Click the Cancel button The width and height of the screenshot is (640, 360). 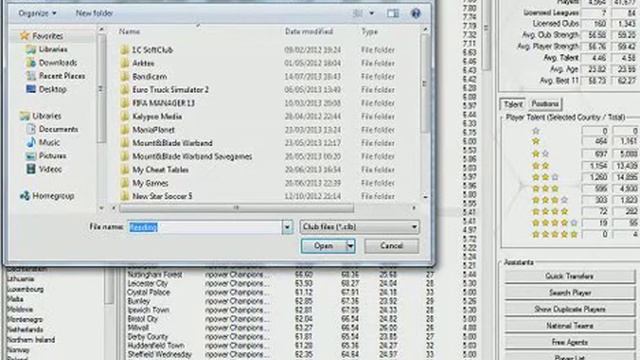(x=391, y=246)
